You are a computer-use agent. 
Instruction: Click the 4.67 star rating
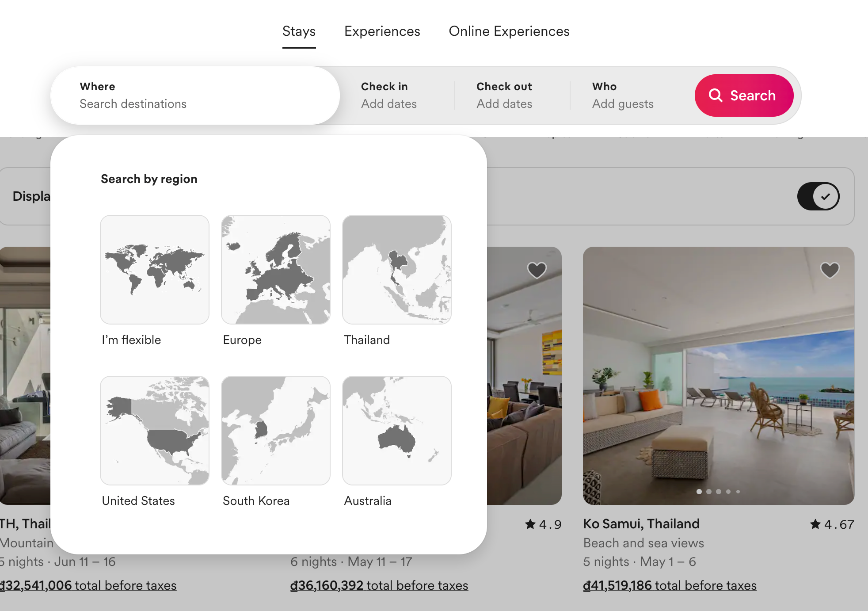(832, 524)
